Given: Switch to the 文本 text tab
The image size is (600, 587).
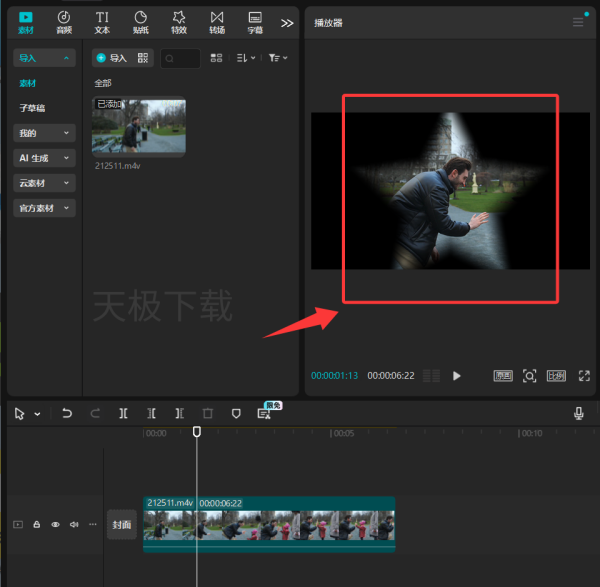Looking at the screenshot, I should pyautogui.click(x=102, y=23).
